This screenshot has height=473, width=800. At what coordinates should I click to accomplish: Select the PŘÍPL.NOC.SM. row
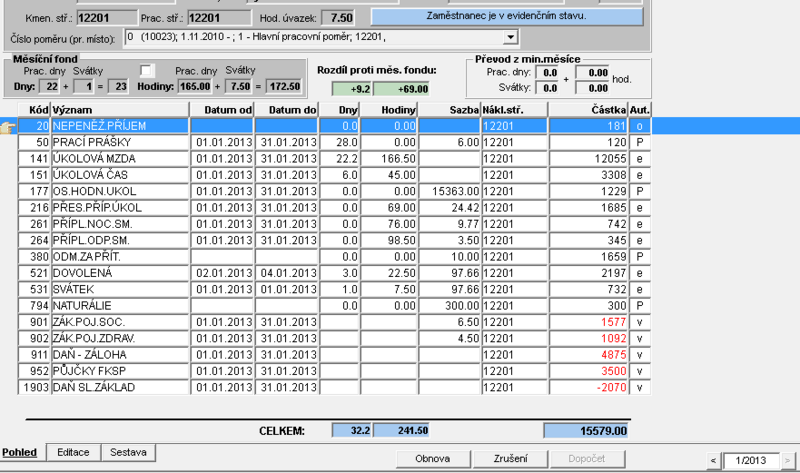coord(334,224)
